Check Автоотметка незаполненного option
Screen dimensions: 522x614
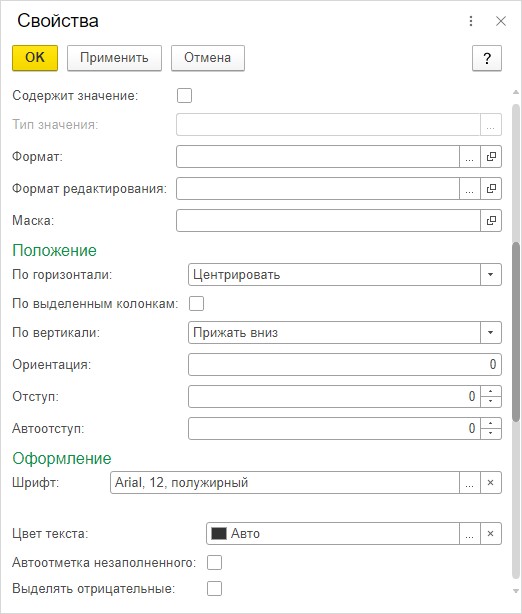click(214, 563)
